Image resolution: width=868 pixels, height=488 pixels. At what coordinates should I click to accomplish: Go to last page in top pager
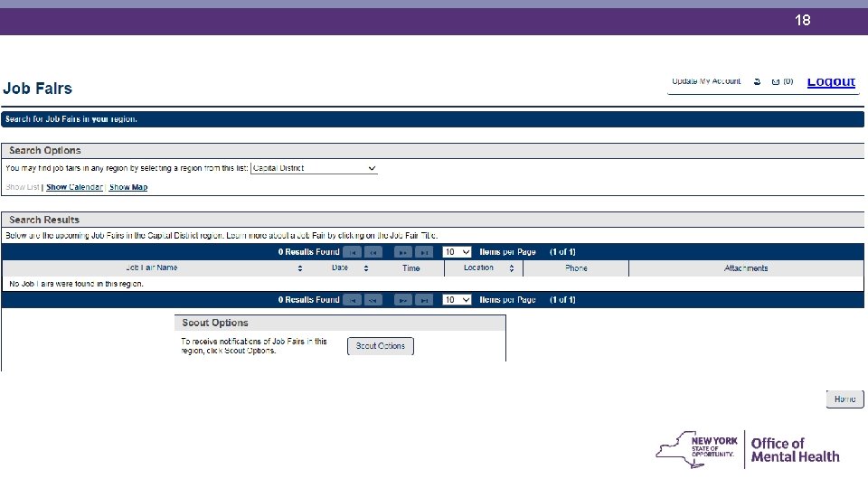point(424,252)
